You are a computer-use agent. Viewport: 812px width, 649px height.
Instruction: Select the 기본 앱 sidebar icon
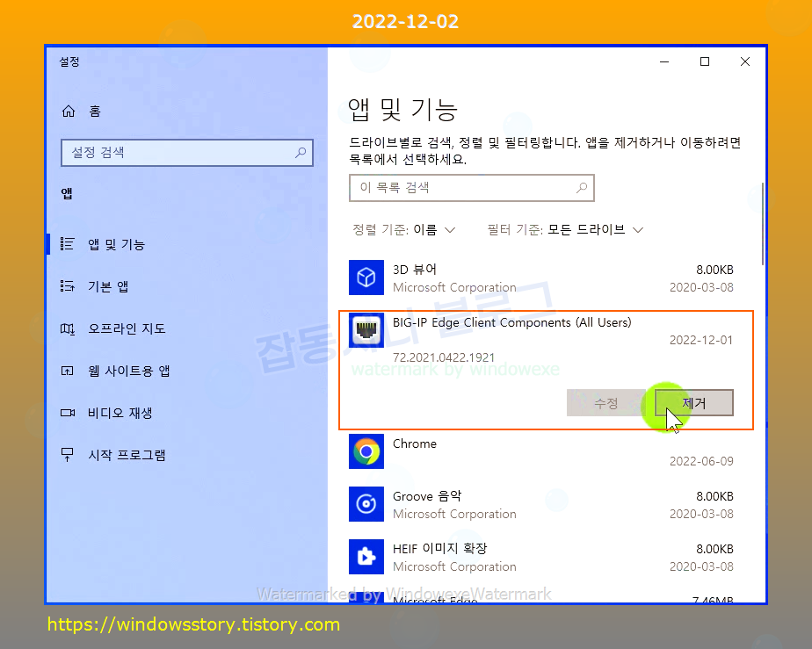pos(68,286)
